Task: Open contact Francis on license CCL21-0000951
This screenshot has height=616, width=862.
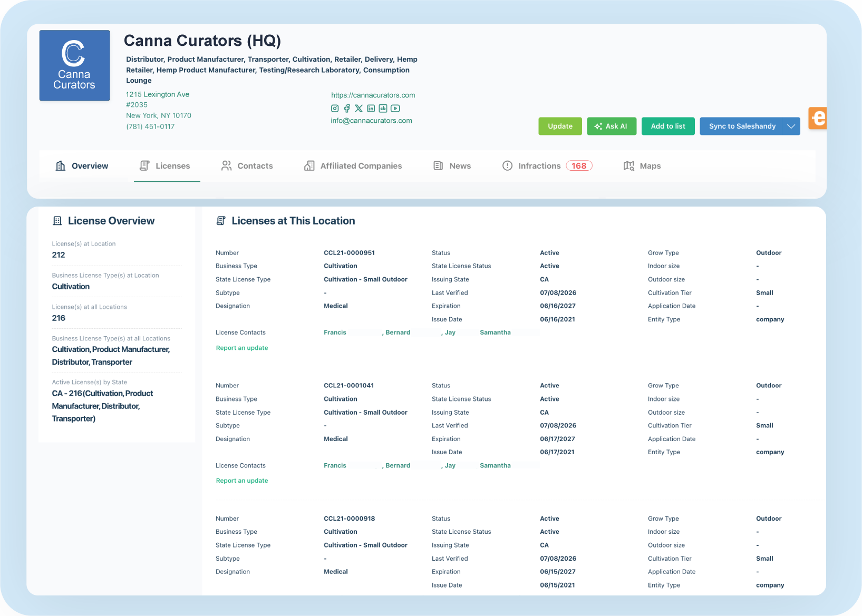Action: pyautogui.click(x=335, y=333)
